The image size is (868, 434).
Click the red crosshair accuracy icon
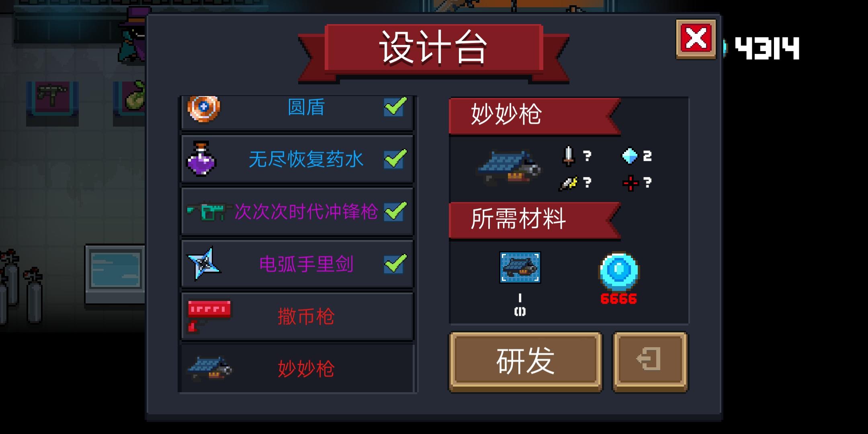pos(631,183)
